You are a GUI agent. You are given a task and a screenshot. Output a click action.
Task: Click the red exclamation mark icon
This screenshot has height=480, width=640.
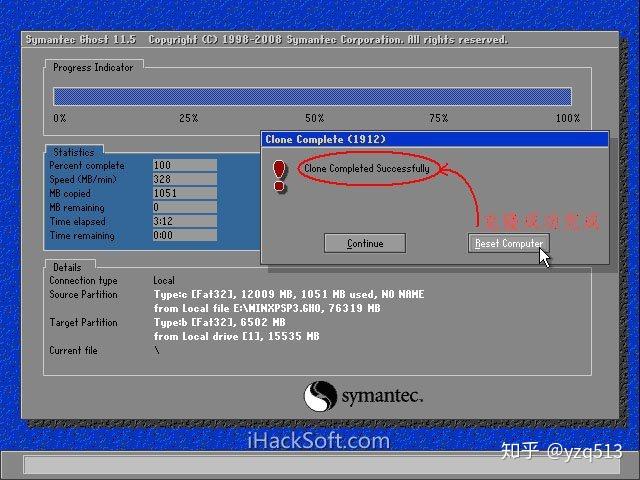280,176
